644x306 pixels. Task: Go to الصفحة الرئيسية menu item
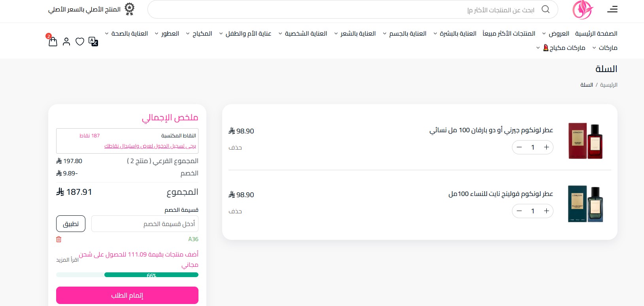tap(596, 34)
